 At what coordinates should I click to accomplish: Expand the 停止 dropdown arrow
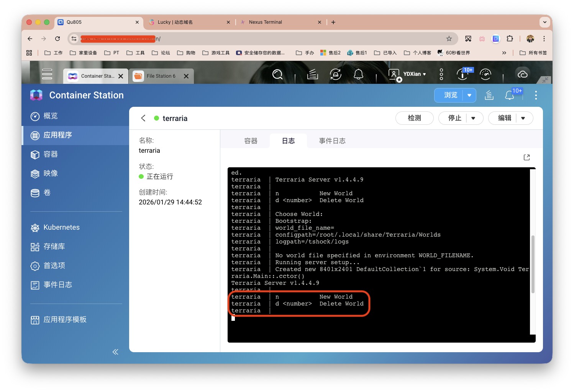[473, 118]
